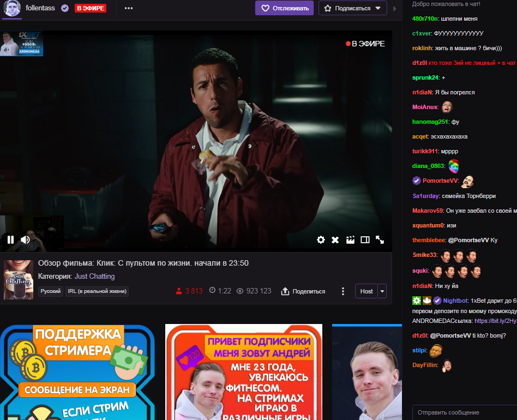
Task: Open the Привет подписчики about panel
Action: (x=244, y=372)
